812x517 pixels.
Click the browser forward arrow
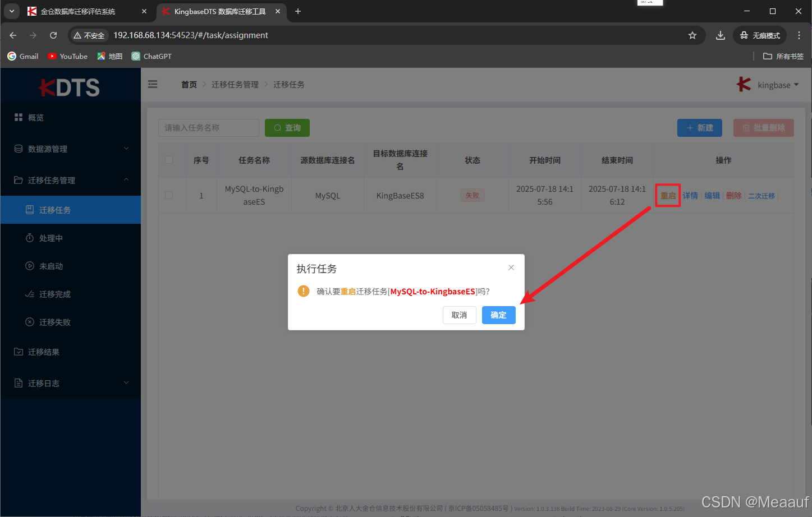coord(33,35)
